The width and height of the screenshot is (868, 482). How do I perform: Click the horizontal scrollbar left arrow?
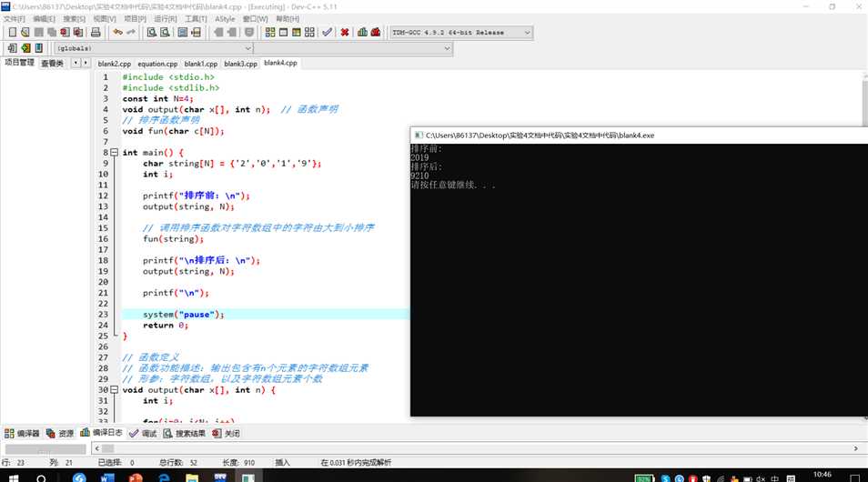[x=97, y=448]
